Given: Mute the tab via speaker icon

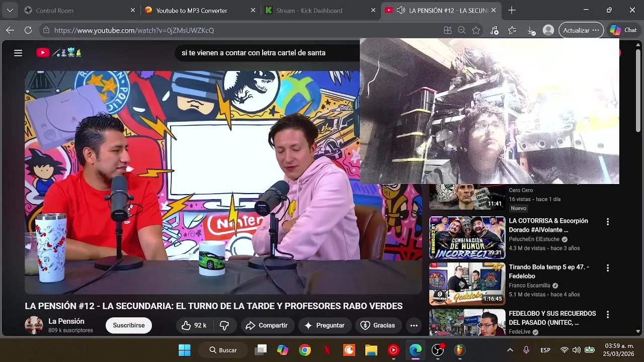Looking at the screenshot, I should (401, 10).
